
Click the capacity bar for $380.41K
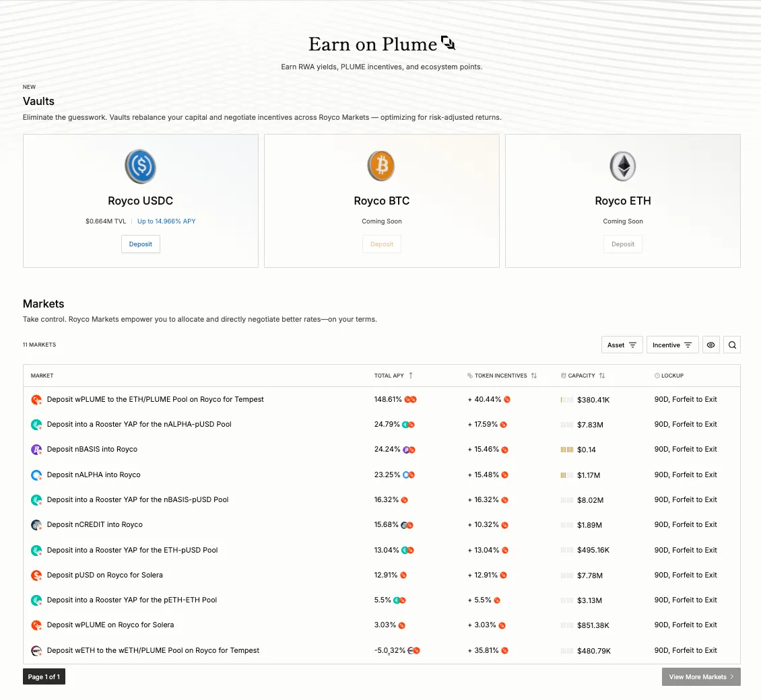[567, 400]
